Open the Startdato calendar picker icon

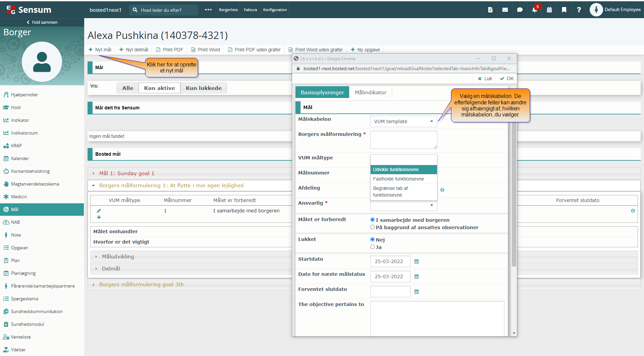(x=417, y=261)
